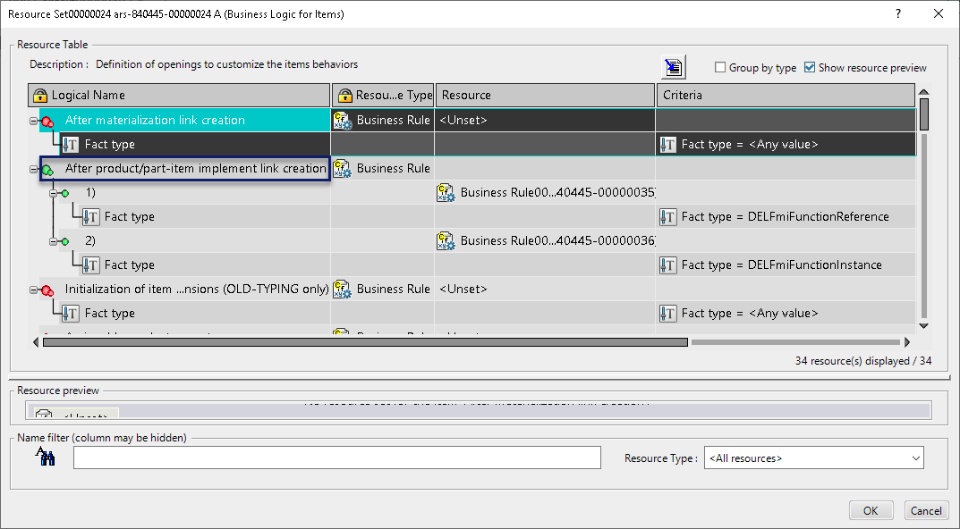Screen dimensions: 960x529
Task: Click the help question mark in the title bar
Action: pos(898,13)
